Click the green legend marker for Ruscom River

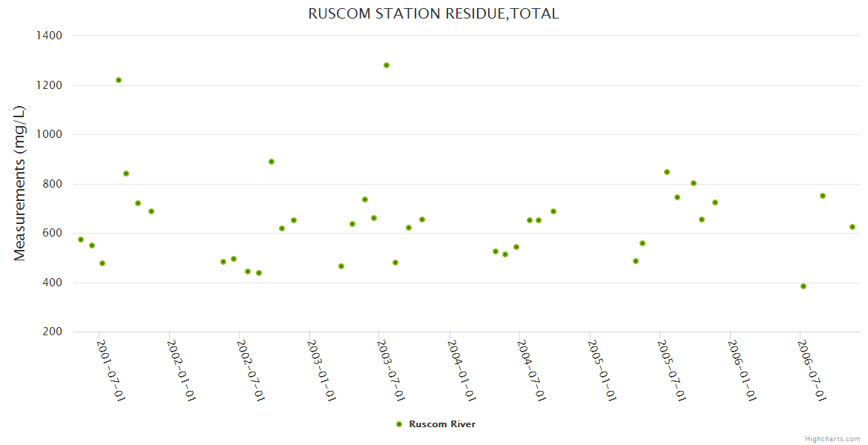(x=399, y=424)
